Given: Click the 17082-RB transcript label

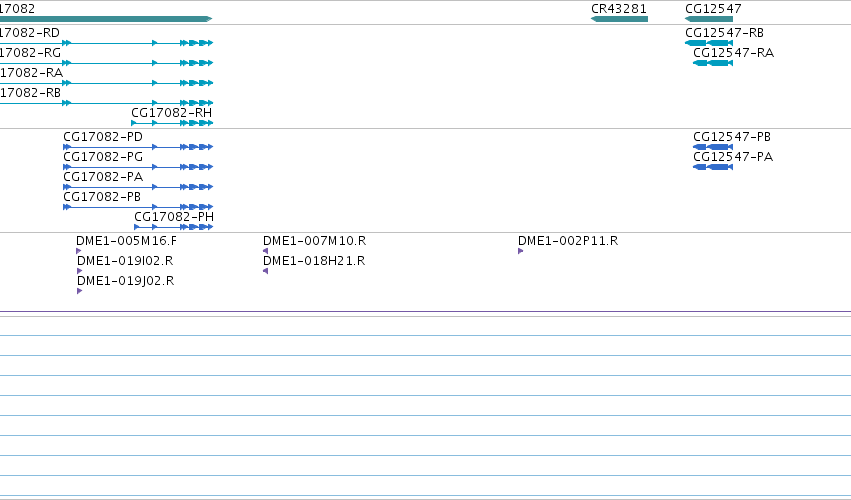Looking at the screenshot, I should coord(30,93).
